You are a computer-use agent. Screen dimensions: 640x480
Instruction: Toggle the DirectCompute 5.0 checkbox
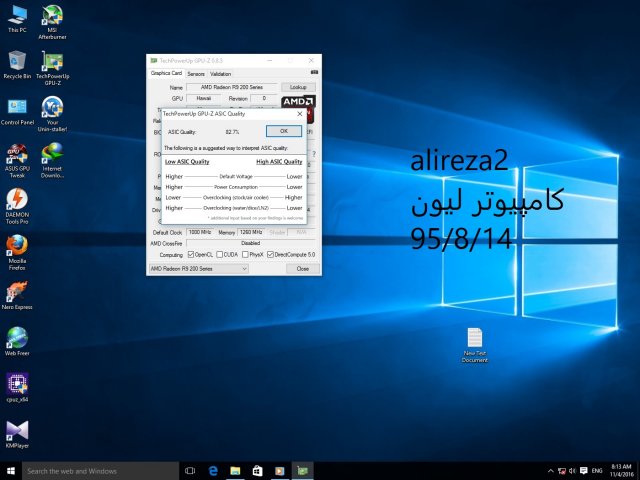[272, 255]
